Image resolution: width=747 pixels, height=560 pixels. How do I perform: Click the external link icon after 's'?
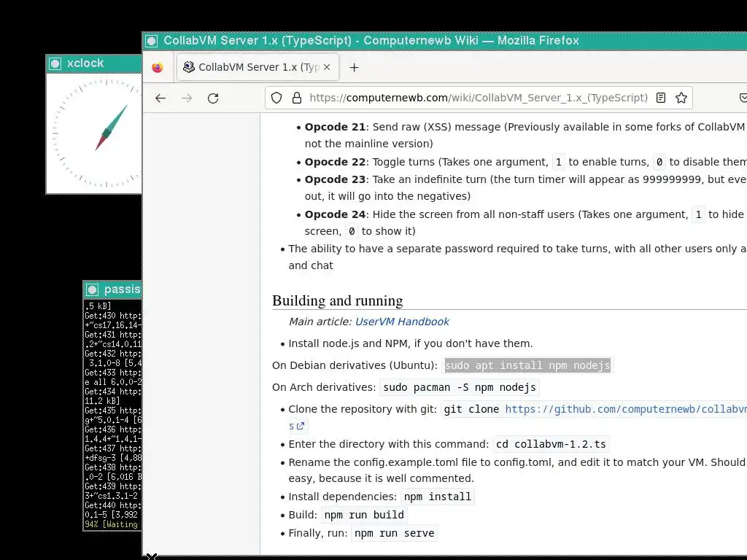pyautogui.click(x=300, y=426)
